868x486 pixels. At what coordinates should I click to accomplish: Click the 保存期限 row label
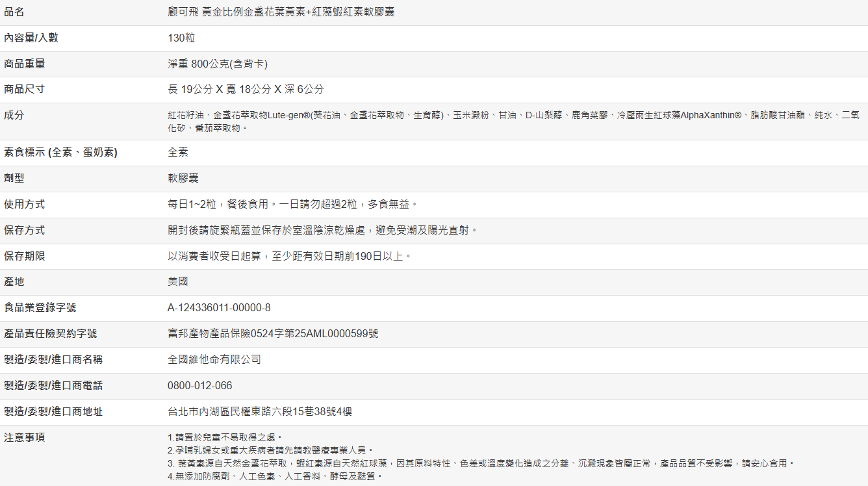pos(24,256)
